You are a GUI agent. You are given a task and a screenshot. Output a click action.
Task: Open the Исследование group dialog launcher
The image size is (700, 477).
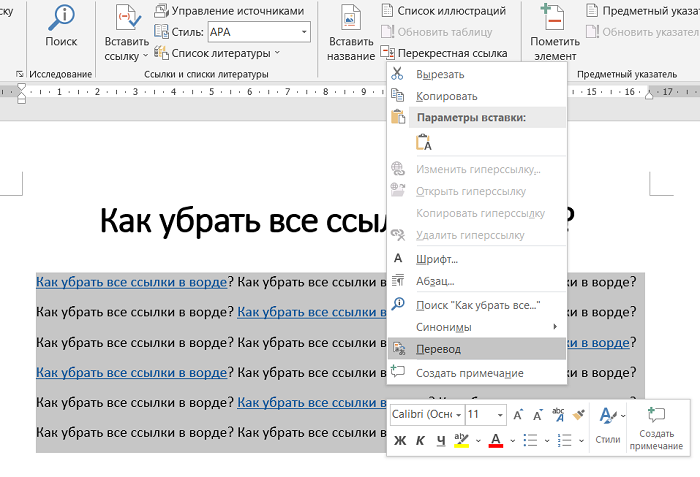click(x=20, y=74)
